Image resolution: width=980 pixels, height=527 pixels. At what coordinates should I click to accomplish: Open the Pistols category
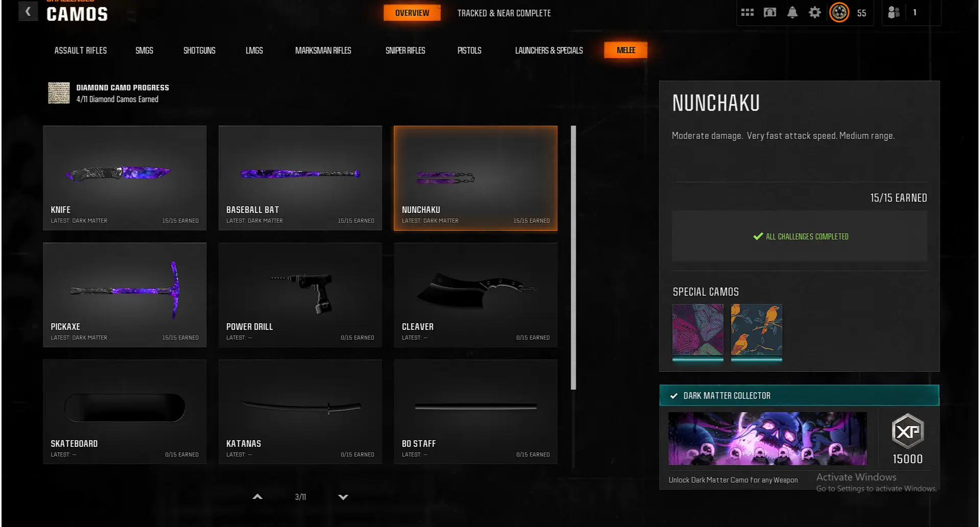470,51
